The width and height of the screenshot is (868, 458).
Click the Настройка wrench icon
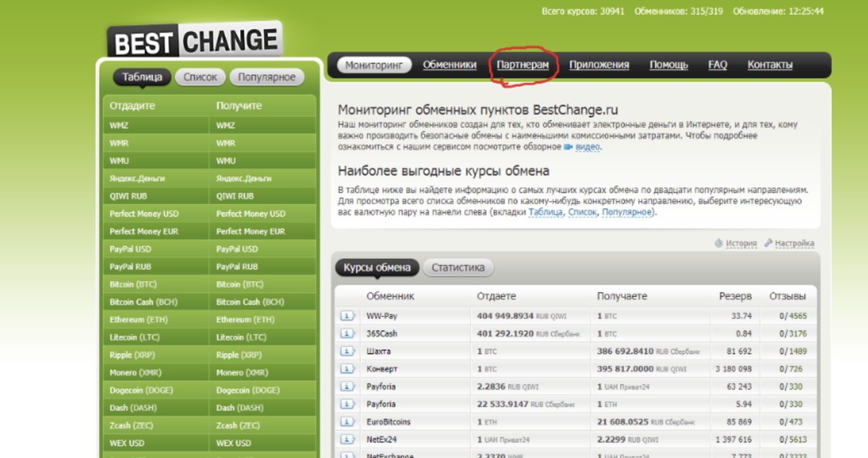768,243
